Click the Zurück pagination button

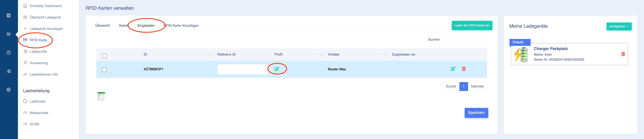click(x=451, y=86)
